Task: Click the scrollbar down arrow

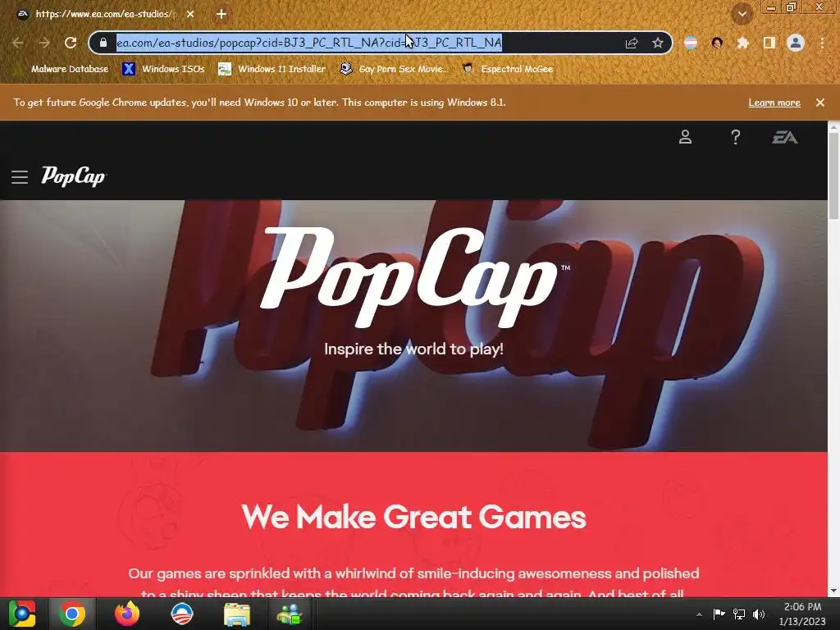Action: point(833,591)
